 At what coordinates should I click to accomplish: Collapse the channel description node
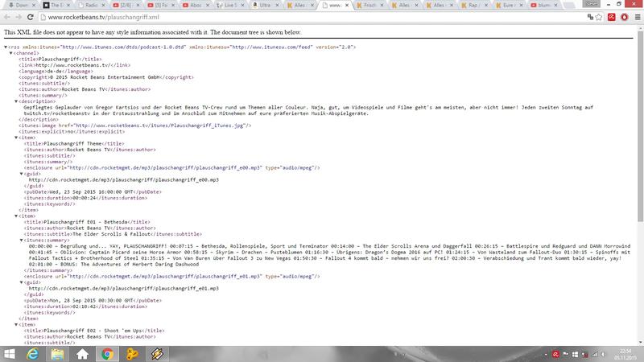click(16, 101)
